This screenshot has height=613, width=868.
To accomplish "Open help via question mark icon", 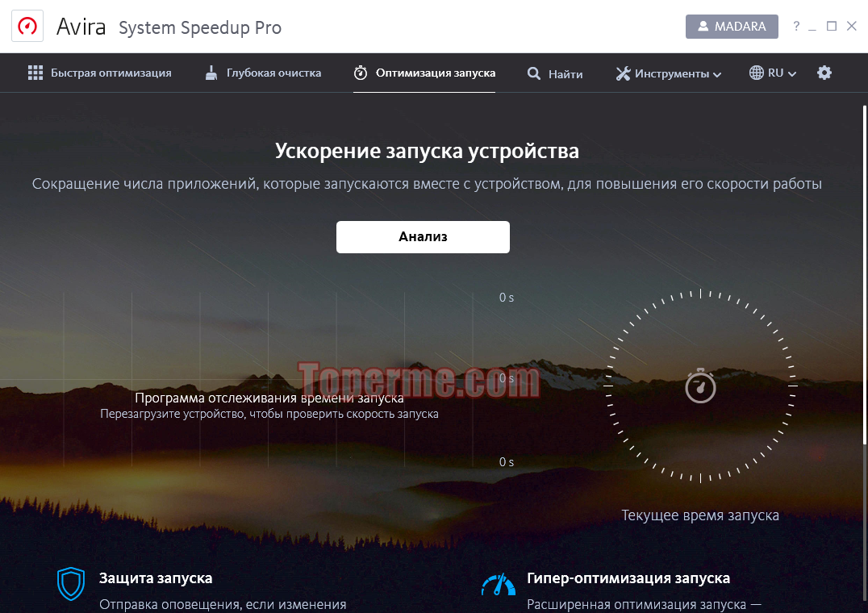I will click(x=796, y=26).
